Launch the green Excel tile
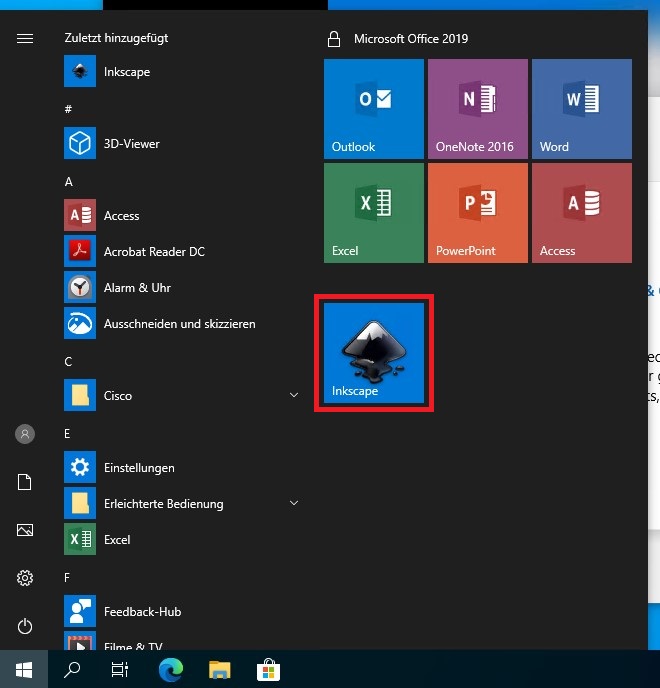 [374, 212]
